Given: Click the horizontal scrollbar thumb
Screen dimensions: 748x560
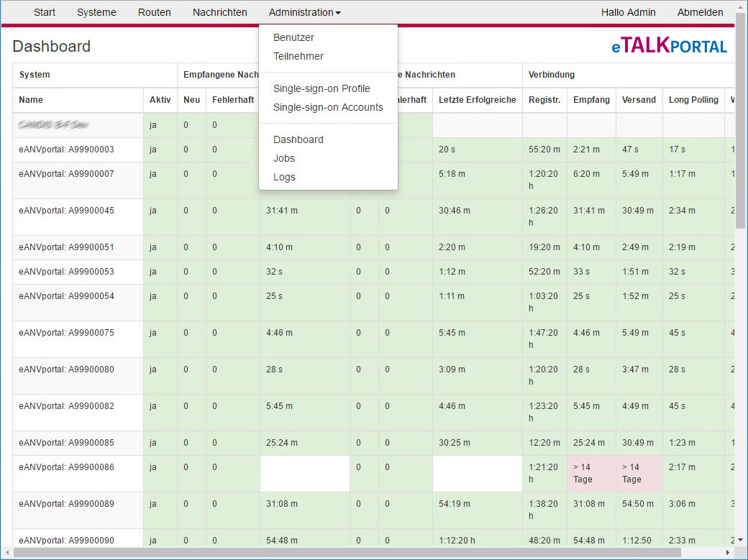Looking at the screenshot, I should click(x=347, y=552).
